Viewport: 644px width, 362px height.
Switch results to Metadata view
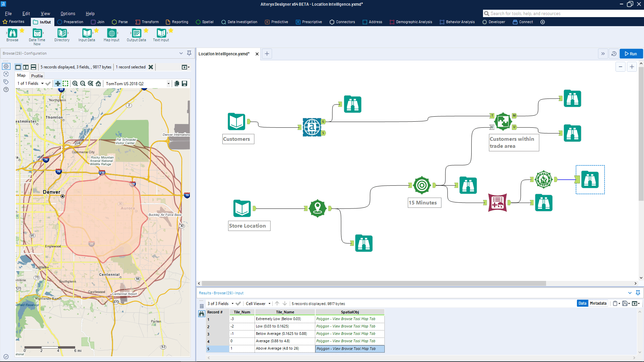click(x=598, y=303)
